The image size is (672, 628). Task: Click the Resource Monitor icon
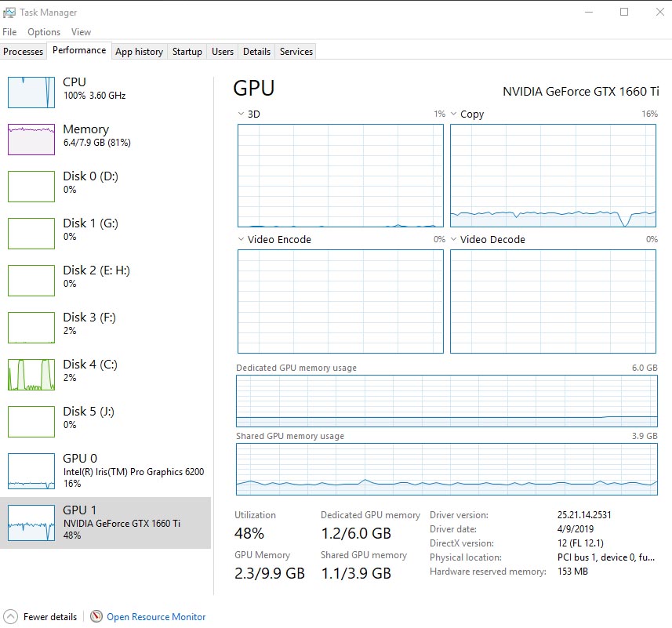coord(96,617)
